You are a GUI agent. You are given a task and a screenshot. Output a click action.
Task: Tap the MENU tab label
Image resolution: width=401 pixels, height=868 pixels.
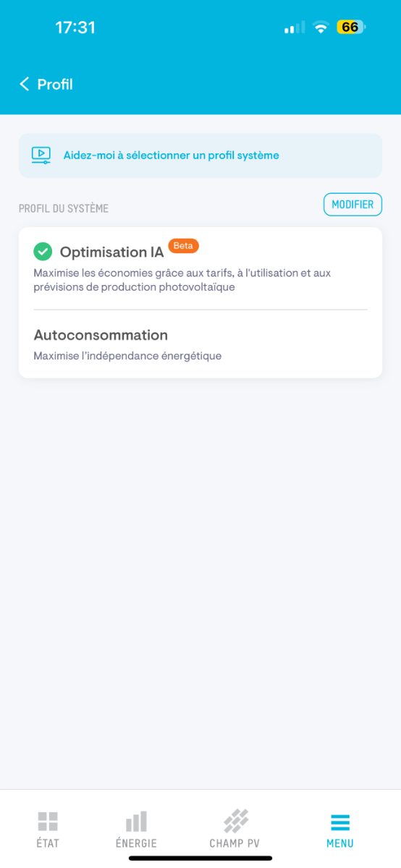[340, 843]
